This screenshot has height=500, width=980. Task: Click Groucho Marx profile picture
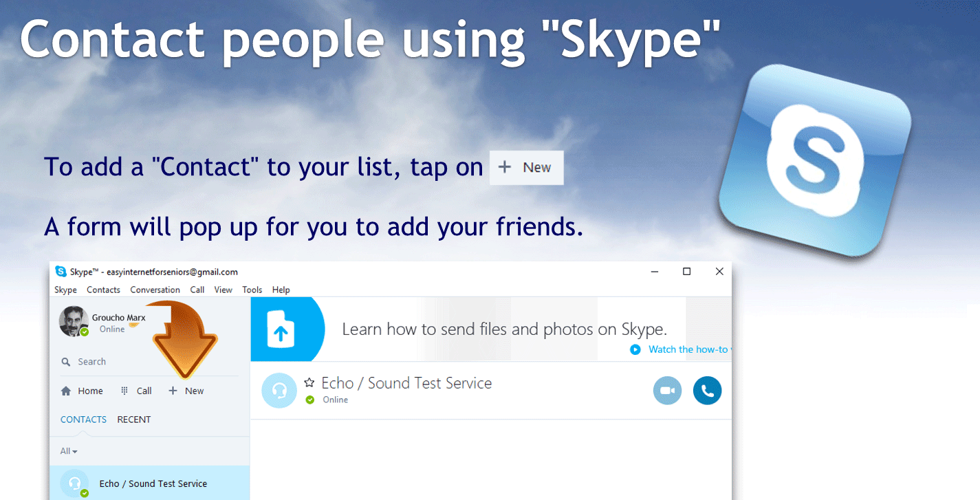74,321
